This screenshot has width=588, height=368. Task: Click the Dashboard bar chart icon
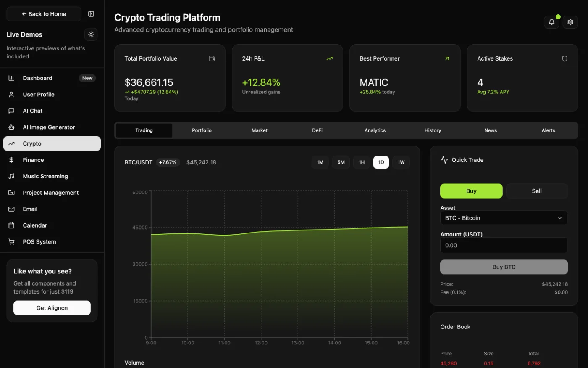point(11,78)
